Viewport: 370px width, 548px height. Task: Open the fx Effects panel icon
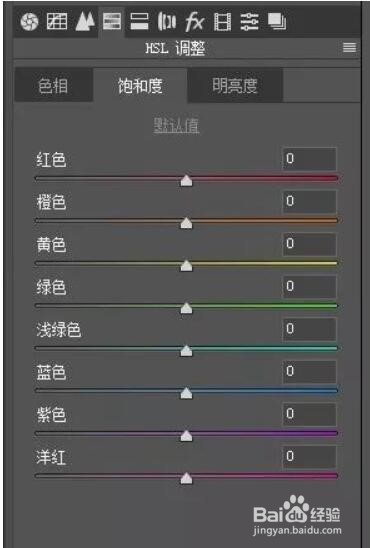coord(194,22)
